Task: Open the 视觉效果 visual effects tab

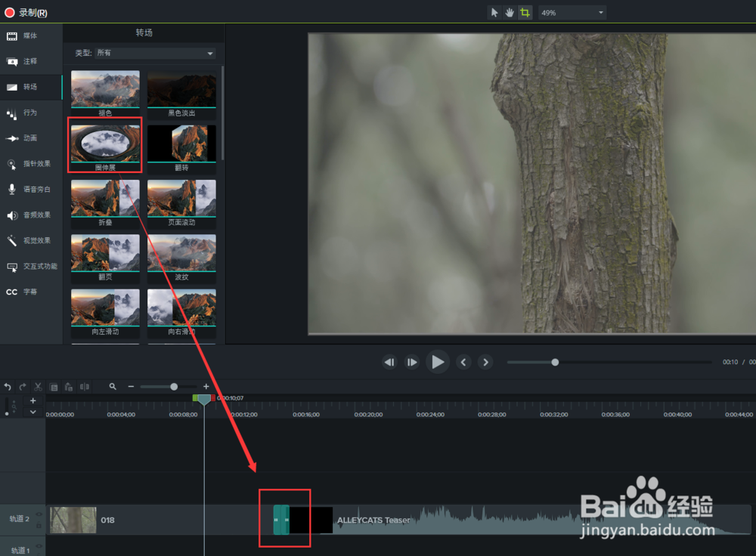Action: (x=31, y=240)
